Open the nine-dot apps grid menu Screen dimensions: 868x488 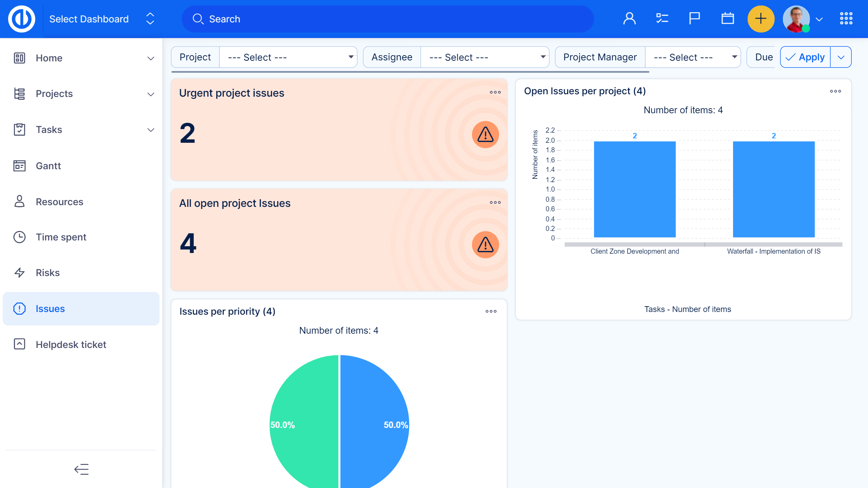(x=846, y=19)
